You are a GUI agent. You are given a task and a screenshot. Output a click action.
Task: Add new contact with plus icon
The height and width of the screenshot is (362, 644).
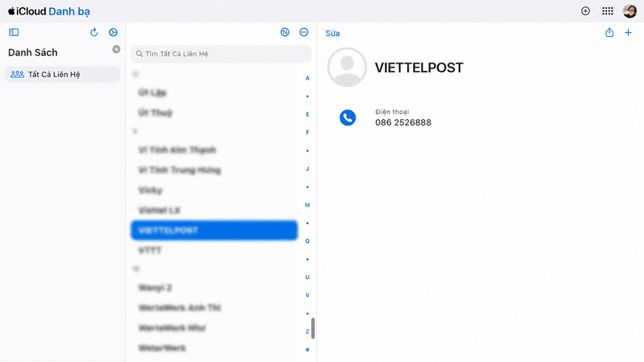[628, 32]
